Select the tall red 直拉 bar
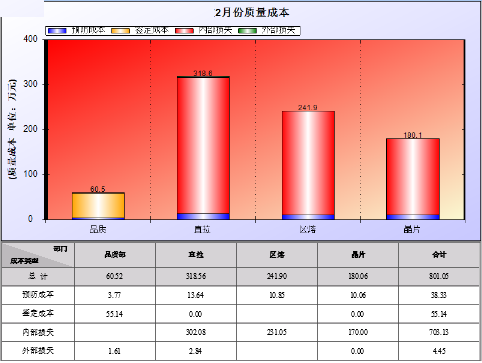Viewport: 482px width, 363px height. pyautogui.click(x=203, y=146)
